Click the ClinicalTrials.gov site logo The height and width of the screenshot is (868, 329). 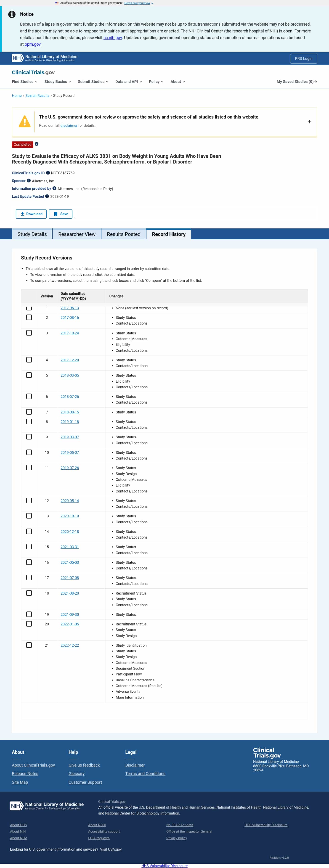(33, 72)
